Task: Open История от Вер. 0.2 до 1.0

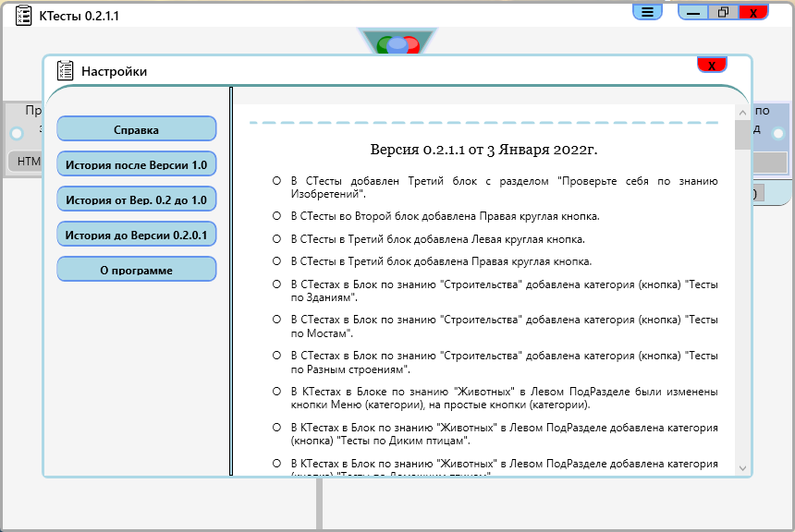Action: pyautogui.click(x=137, y=199)
